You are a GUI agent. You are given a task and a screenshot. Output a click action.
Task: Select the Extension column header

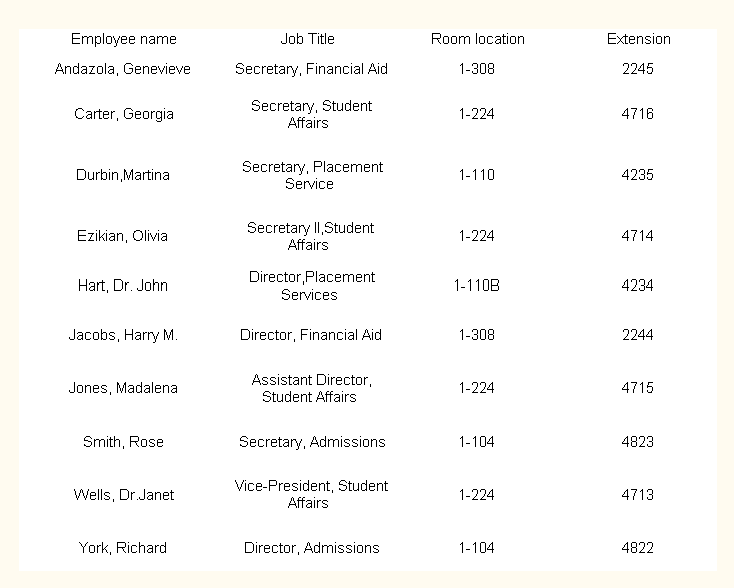pyautogui.click(x=638, y=39)
